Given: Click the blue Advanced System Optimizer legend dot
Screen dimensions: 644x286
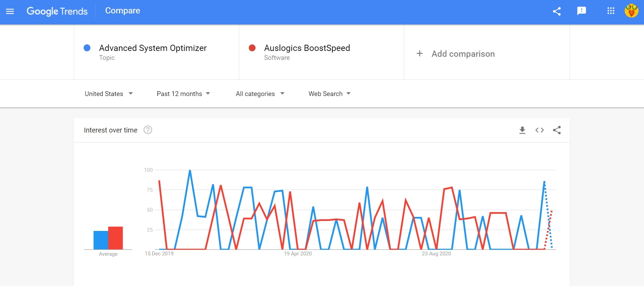Looking at the screenshot, I should click(87, 48).
